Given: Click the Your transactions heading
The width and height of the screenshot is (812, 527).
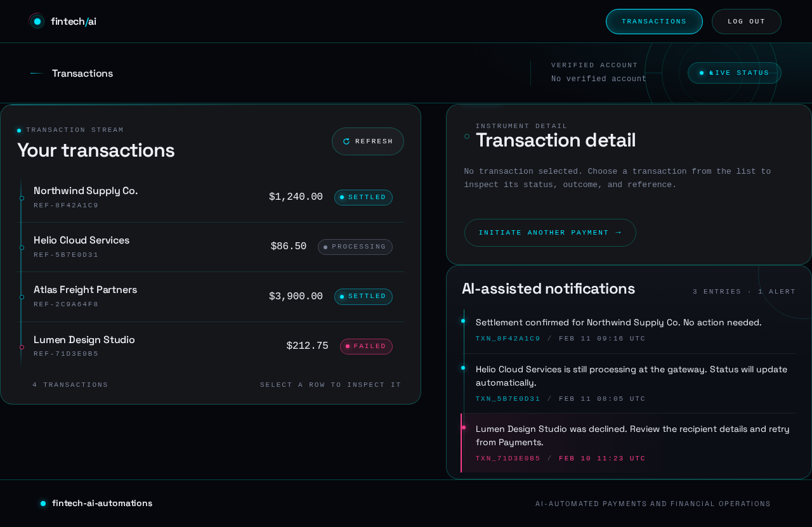Looking at the screenshot, I should 96,150.
